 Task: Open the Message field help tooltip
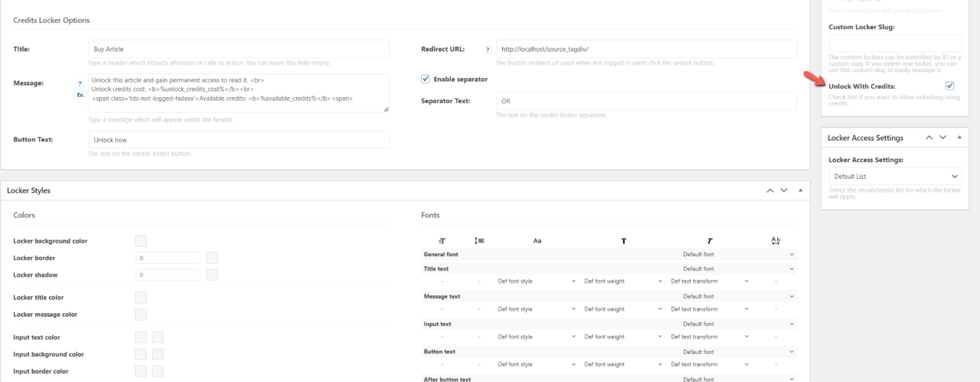click(80, 83)
